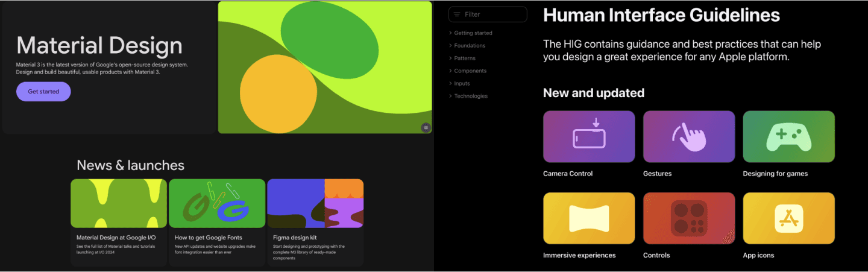Expand the Components chevron

pyautogui.click(x=450, y=71)
